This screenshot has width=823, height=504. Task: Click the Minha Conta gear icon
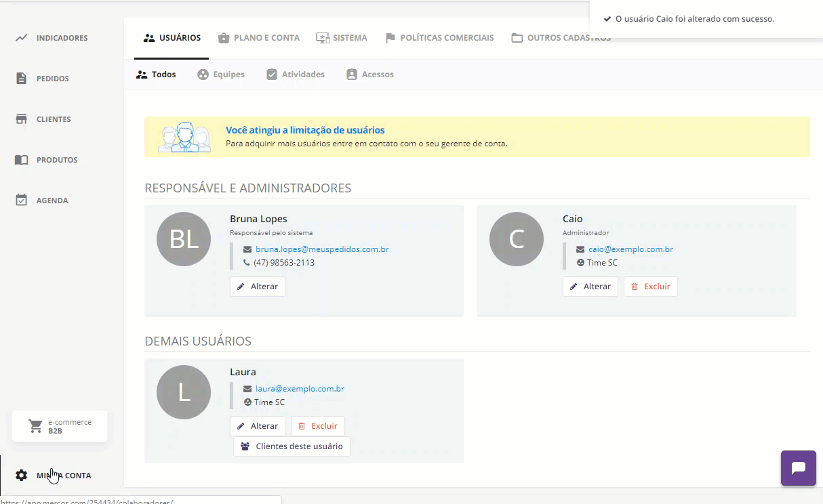click(x=22, y=476)
